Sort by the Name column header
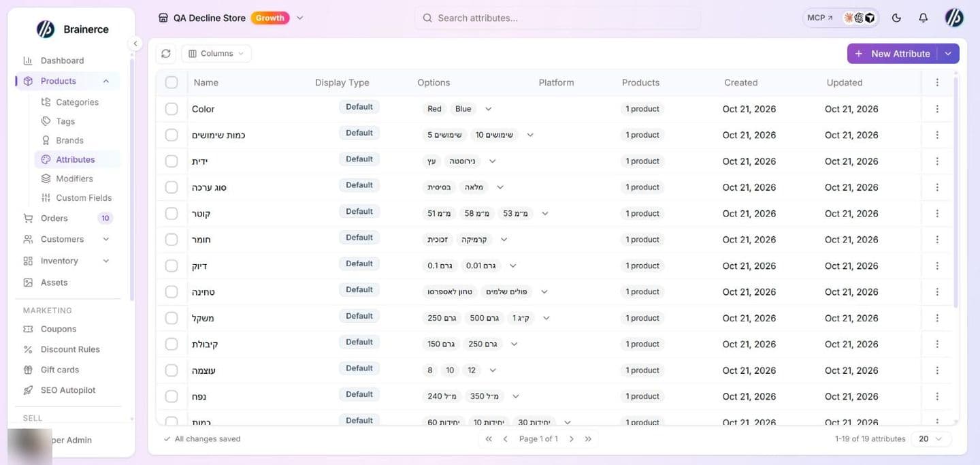This screenshot has height=465, width=980. pos(206,82)
